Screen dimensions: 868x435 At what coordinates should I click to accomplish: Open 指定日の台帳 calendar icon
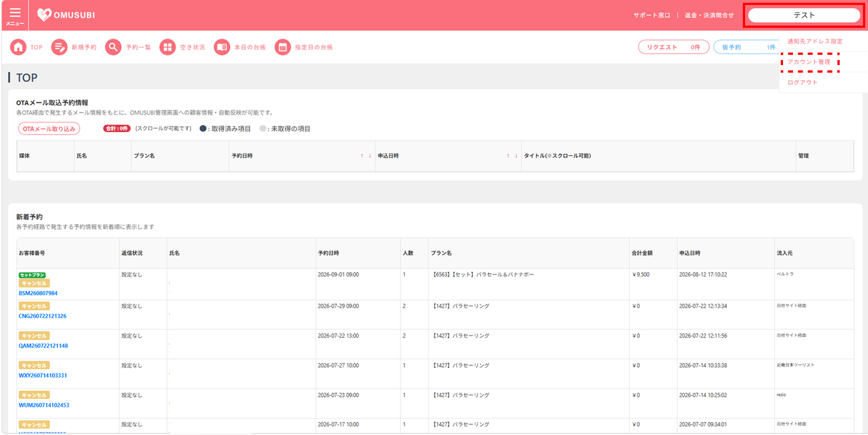pyautogui.click(x=283, y=47)
